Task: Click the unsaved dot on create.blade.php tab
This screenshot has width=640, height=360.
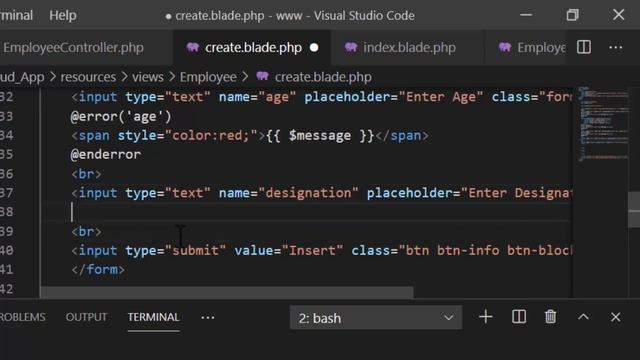Action: [x=314, y=48]
